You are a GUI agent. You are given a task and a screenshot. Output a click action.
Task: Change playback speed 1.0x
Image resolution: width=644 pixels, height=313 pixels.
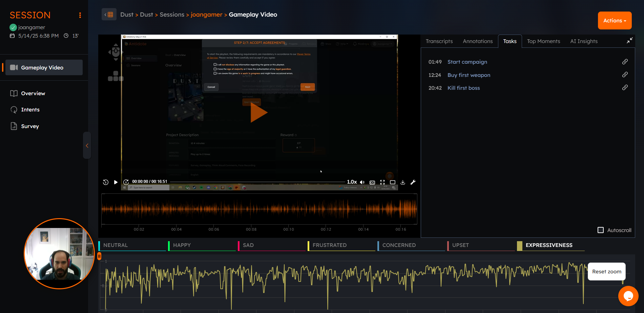pyautogui.click(x=352, y=182)
